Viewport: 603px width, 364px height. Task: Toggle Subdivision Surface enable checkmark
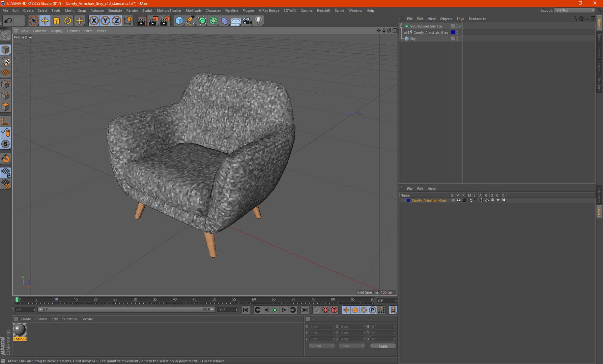click(460, 26)
